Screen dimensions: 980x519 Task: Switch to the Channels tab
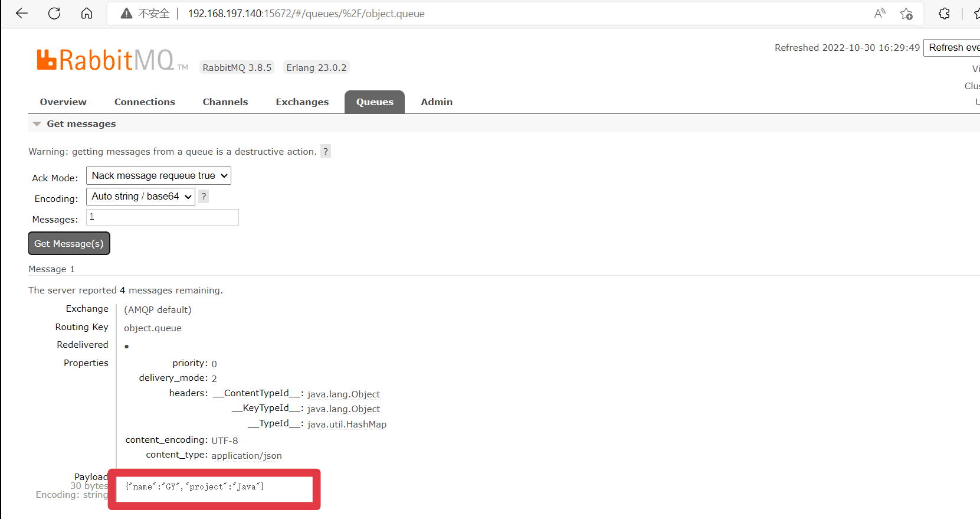point(225,102)
